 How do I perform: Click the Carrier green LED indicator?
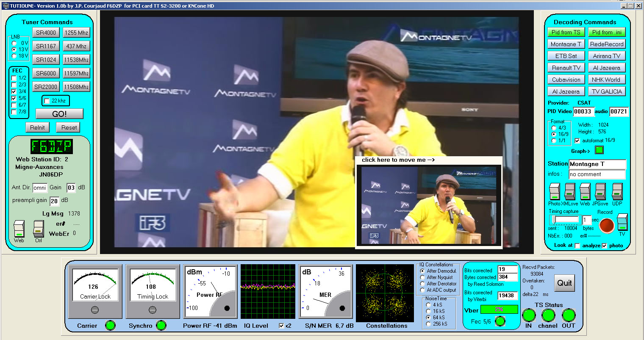(110, 326)
